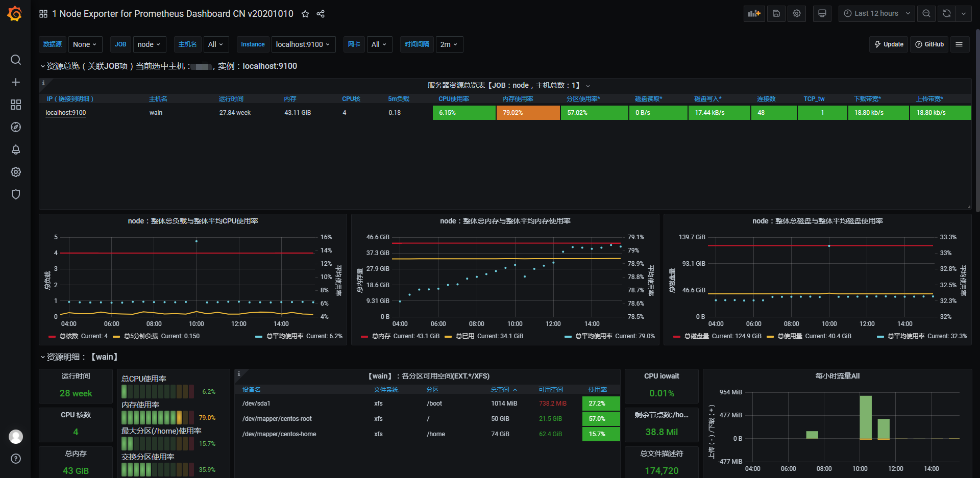Open the hamburger menu next to GitHub
The image size is (980, 478).
click(x=960, y=44)
